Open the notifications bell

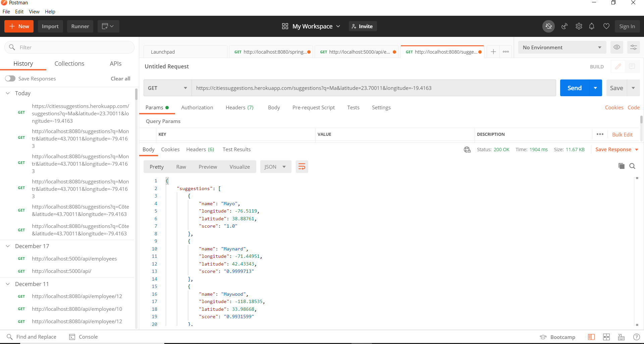pos(592,26)
